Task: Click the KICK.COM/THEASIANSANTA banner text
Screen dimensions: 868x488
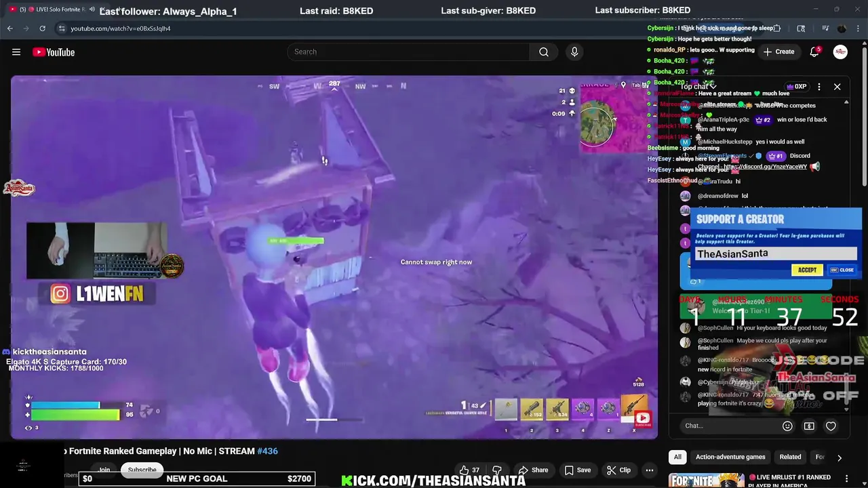Action: (433, 481)
